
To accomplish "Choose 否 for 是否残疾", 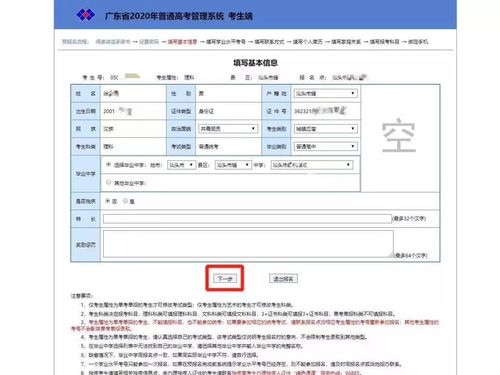I will [x=108, y=201].
